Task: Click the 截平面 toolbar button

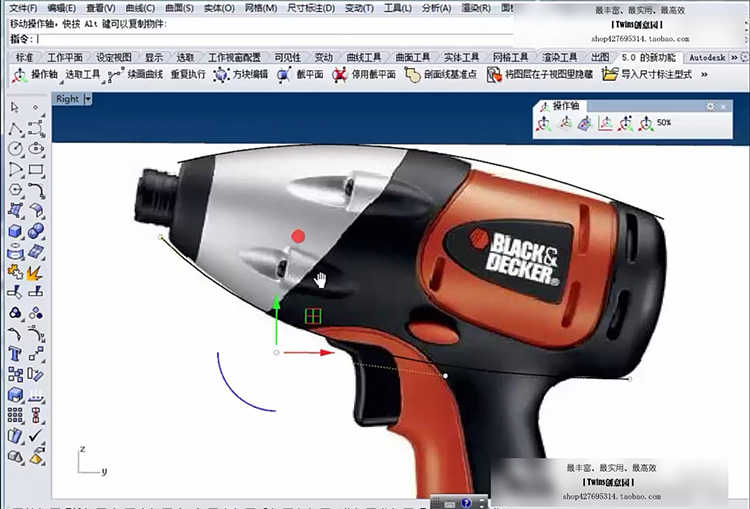Action: (300, 74)
